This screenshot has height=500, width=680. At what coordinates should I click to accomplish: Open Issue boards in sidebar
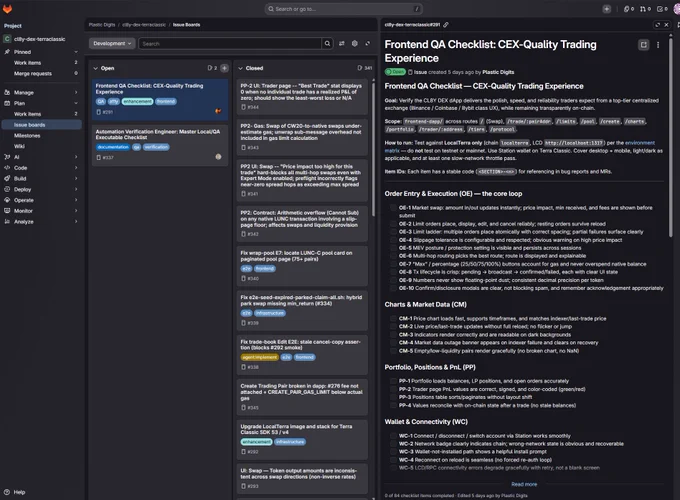[42, 125]
